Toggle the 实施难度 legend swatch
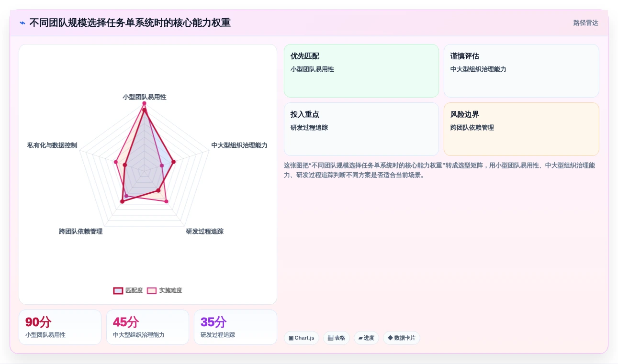 pos(152,290)
